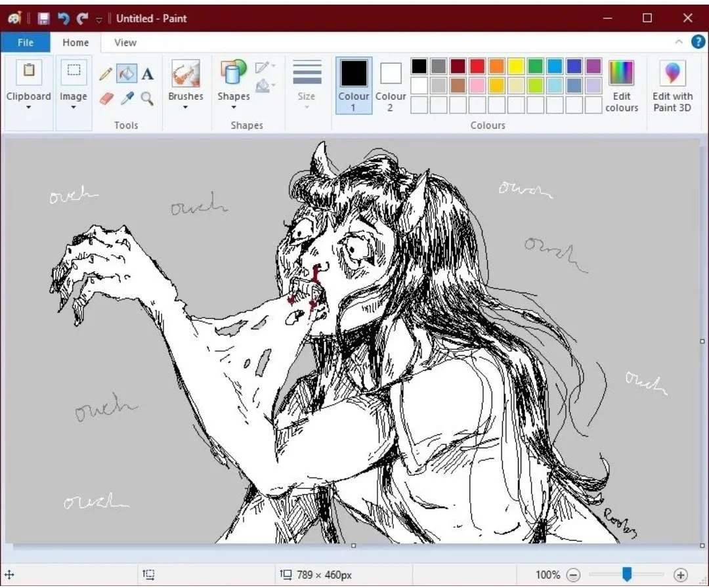Pick the brown colour swatch
This screenshot has width=709, height=588.
click(458, 85)
